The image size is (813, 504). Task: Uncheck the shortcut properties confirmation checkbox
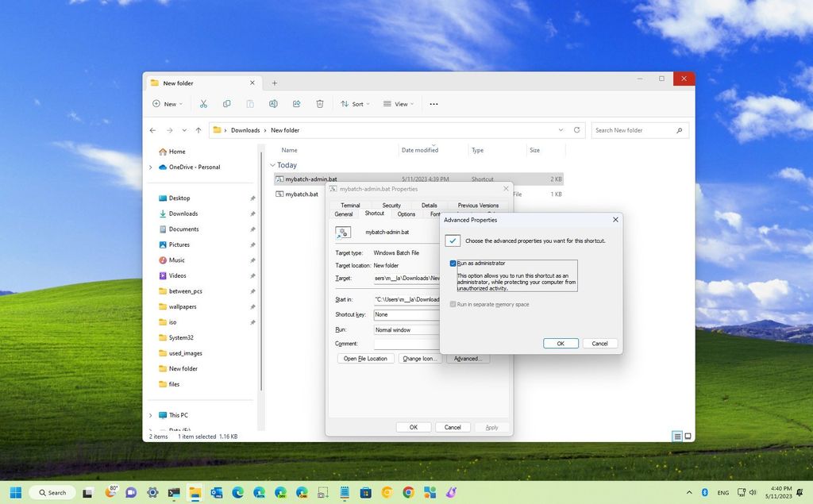click(453, 240)
